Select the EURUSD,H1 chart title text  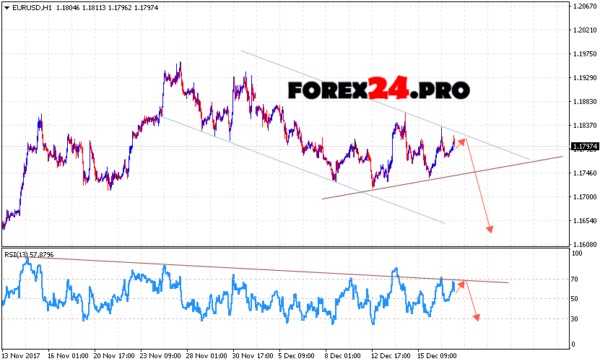(x=31, y=7)
